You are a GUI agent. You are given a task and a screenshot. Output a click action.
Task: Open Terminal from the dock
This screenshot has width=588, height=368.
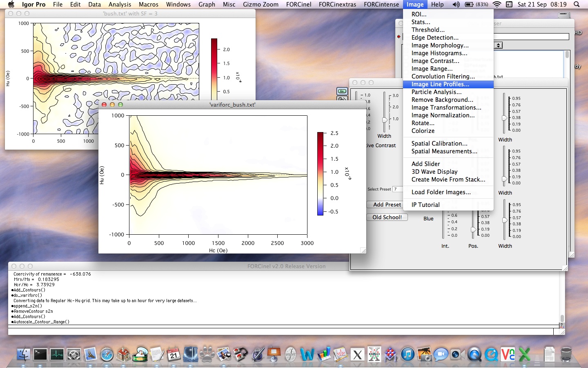point(40,354)
